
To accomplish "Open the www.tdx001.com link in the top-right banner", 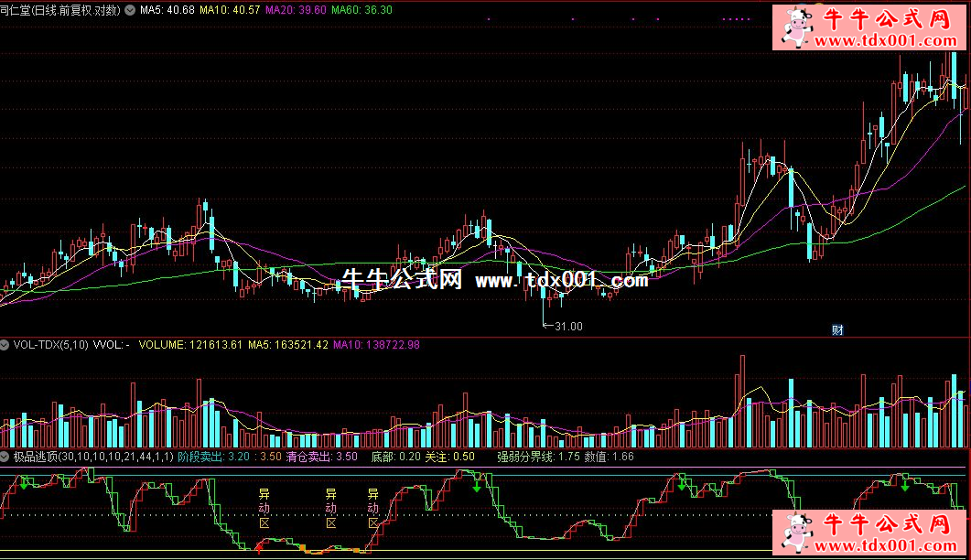I will click(x=884, y=40).
